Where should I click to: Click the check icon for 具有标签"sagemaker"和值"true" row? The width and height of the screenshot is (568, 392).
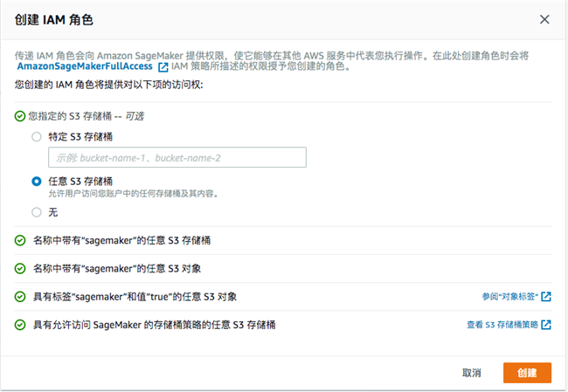coord(20,297)
